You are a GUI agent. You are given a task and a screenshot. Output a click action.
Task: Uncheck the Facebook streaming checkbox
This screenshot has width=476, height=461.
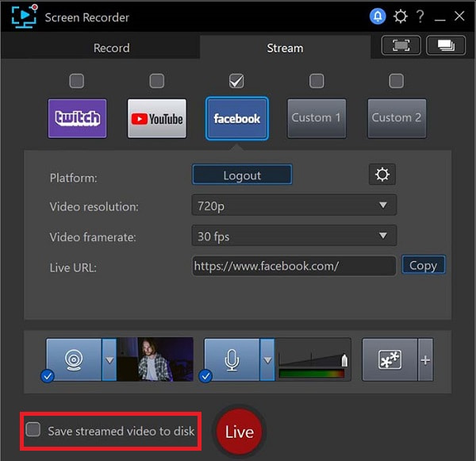[236, 81]
